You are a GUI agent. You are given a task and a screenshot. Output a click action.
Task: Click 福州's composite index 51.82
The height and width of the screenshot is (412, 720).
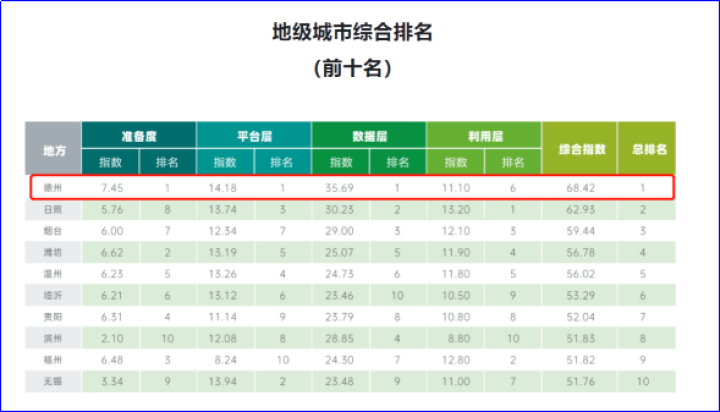point(580,360)
